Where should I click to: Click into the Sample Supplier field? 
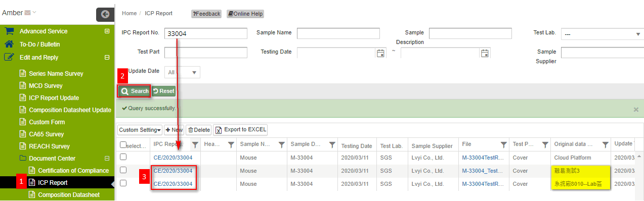603,53
